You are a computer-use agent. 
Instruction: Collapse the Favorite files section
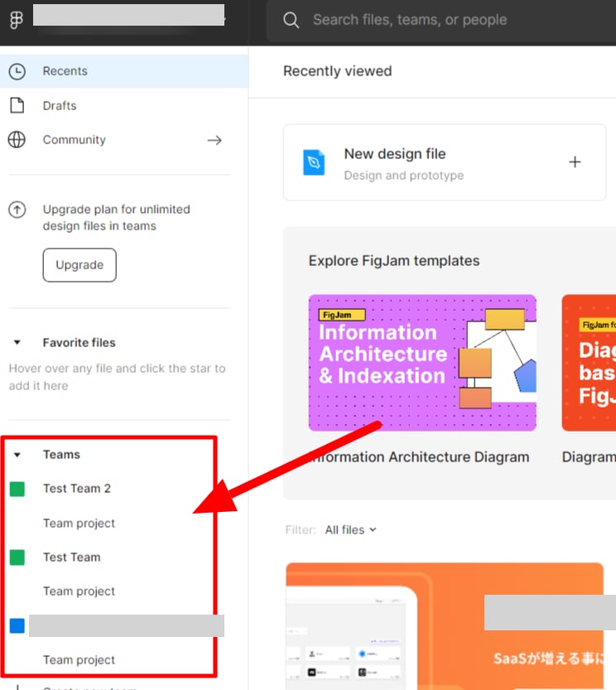tap(17, 342)
